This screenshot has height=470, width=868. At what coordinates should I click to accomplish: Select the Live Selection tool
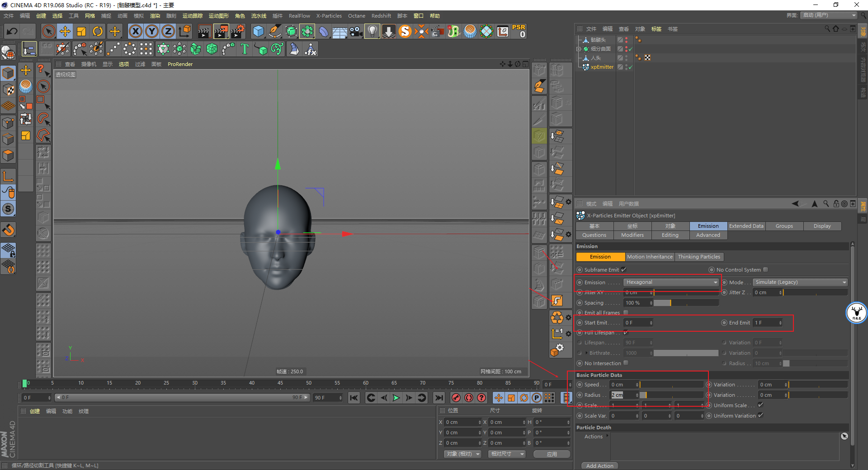(x=49, y=31)
